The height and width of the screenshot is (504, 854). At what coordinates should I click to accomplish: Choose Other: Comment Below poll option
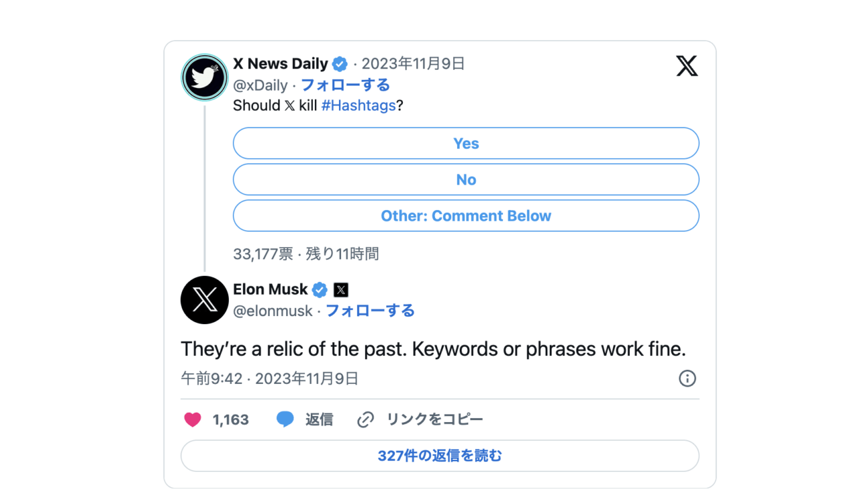[x=466, y=215]
